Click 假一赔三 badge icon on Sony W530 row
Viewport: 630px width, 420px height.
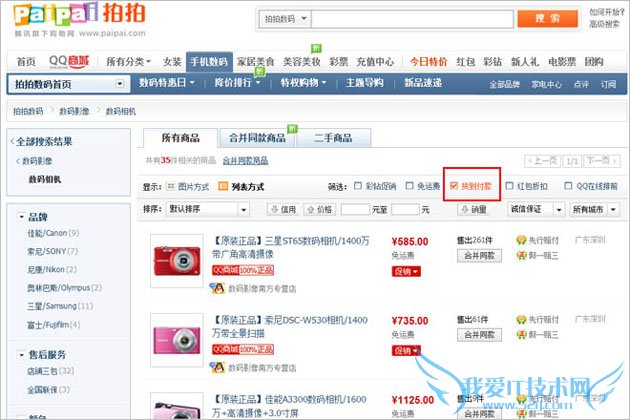click(521, 334)
